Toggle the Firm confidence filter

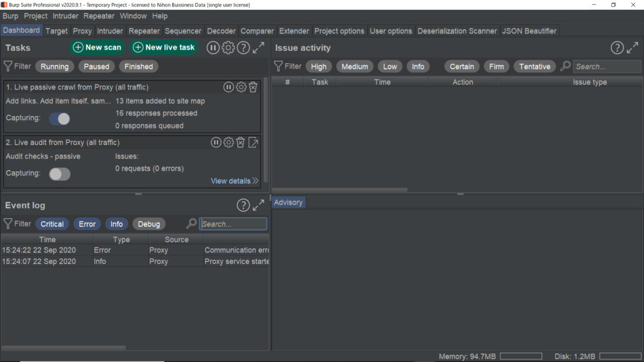pos(496,67)
